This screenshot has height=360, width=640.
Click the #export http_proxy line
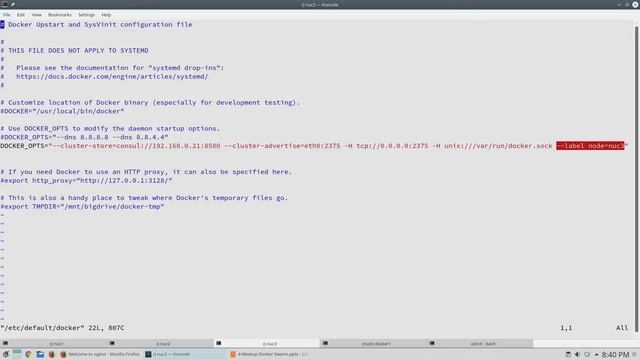[86, 180]
